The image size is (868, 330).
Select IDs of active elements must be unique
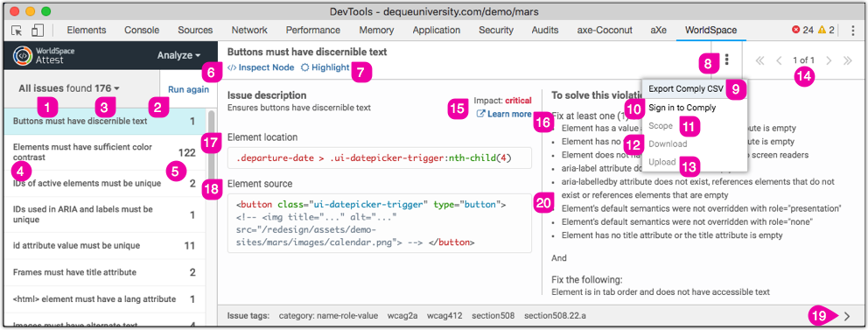tap(104, 183)
